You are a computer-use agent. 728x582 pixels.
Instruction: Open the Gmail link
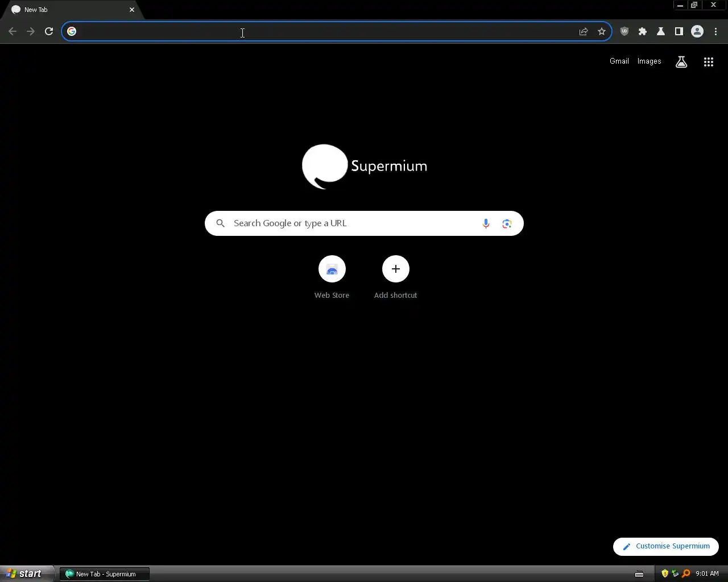619,61
